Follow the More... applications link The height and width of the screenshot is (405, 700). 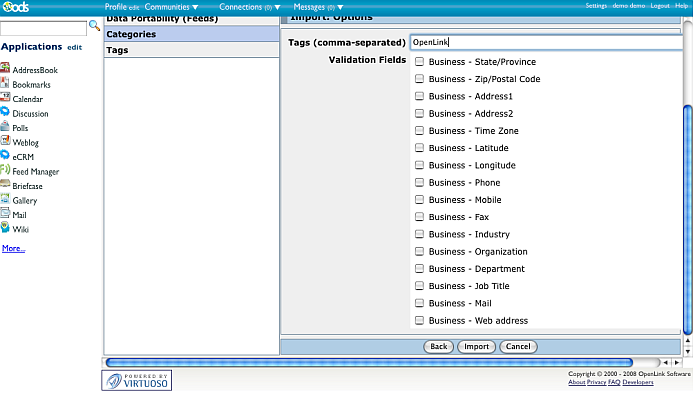(14, 247)
